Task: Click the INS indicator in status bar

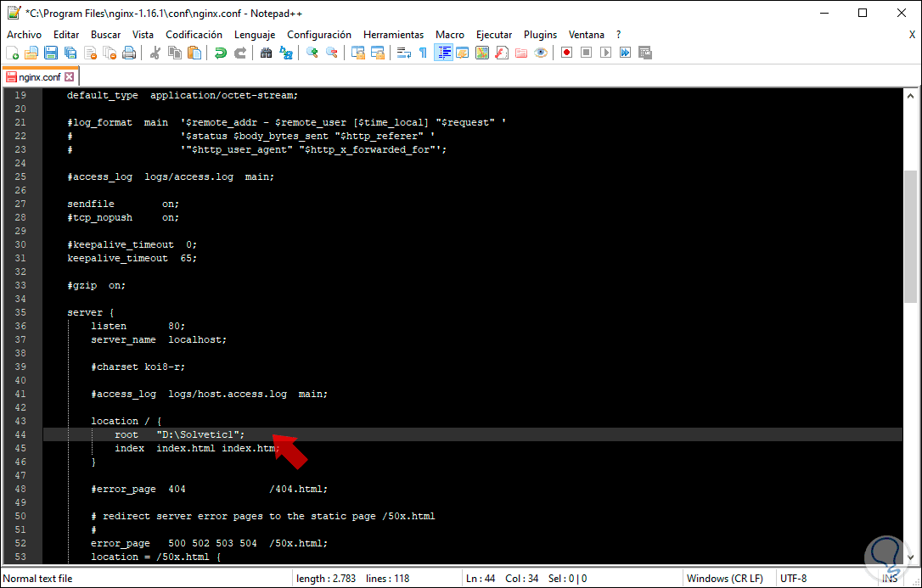Action: (890, 579)
